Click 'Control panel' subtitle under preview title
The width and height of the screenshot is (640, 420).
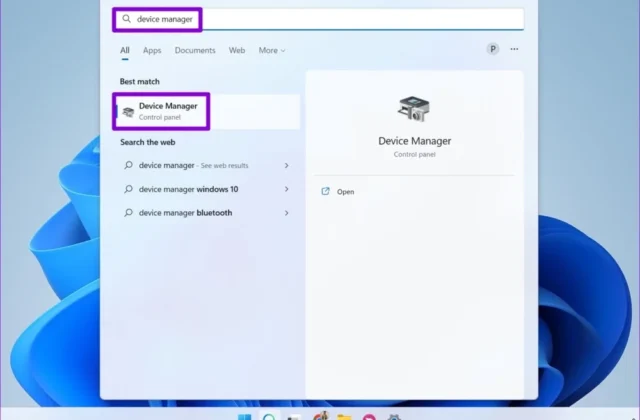[x=415, y=154]
